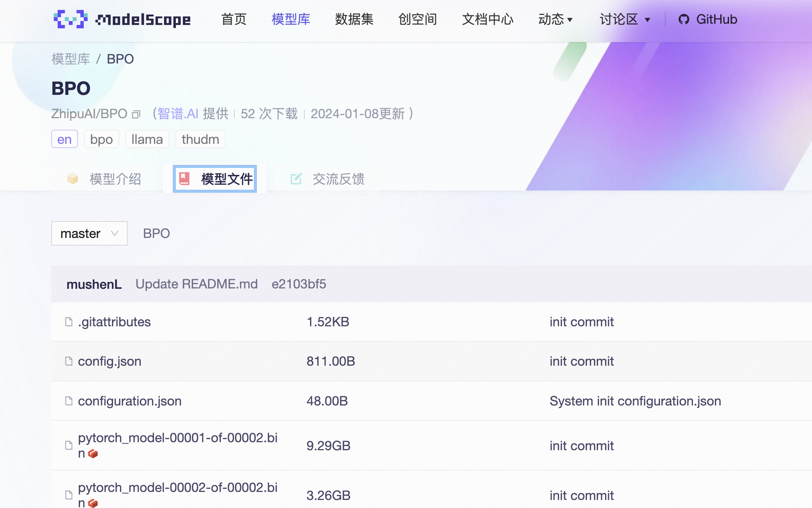The width and height of the screenshot is (812, 508).
Task: Open the .gitattributes file
Action: point(114,322)
